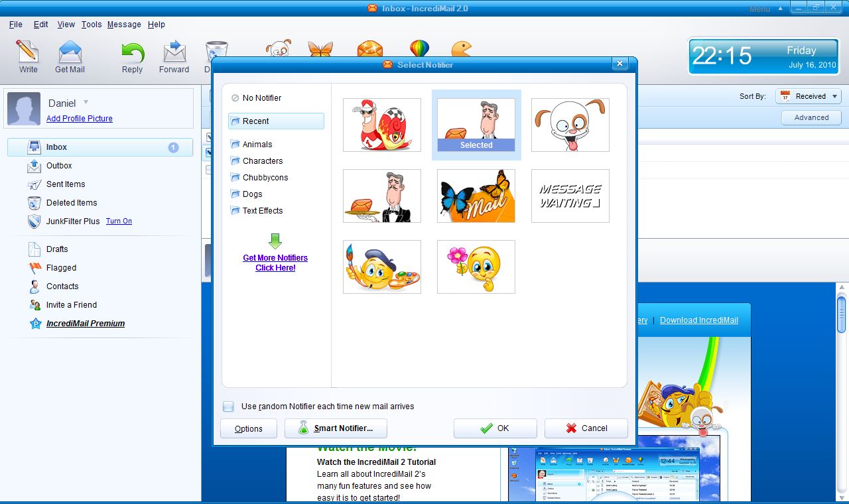This screenshot has width=849, height=504.
Task: Choose the butler holding tray notifier
Action: tap(382, 196)
